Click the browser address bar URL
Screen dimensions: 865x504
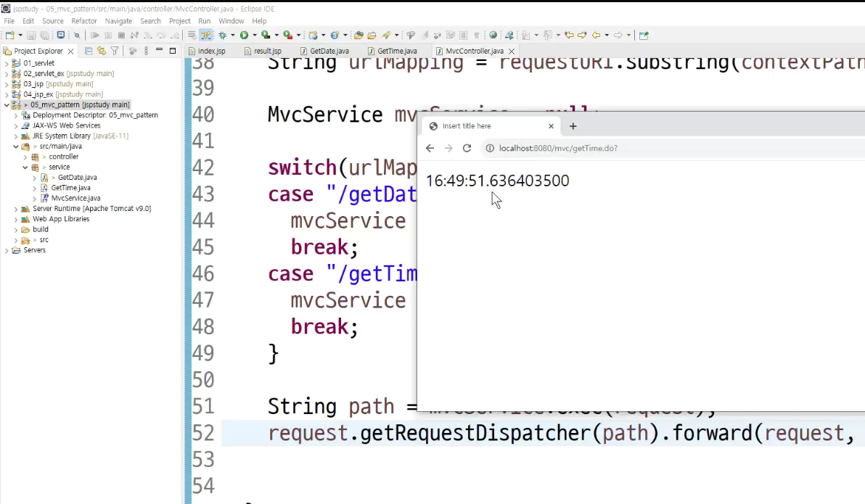click(x=558, y=149)
